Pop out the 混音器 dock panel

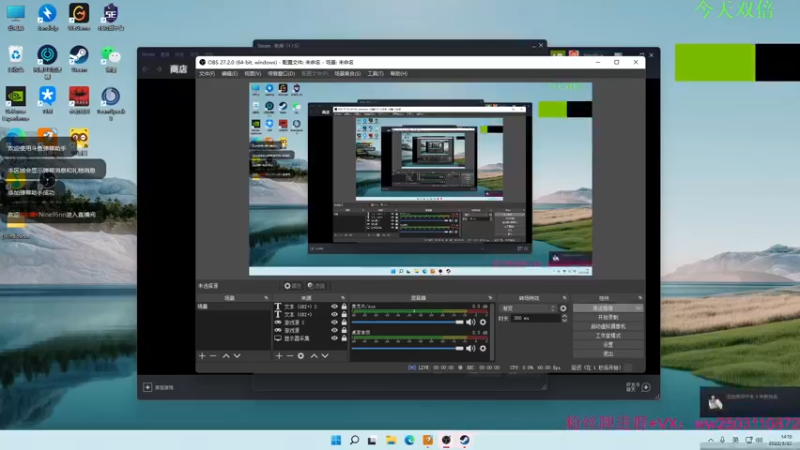[490, 298]
